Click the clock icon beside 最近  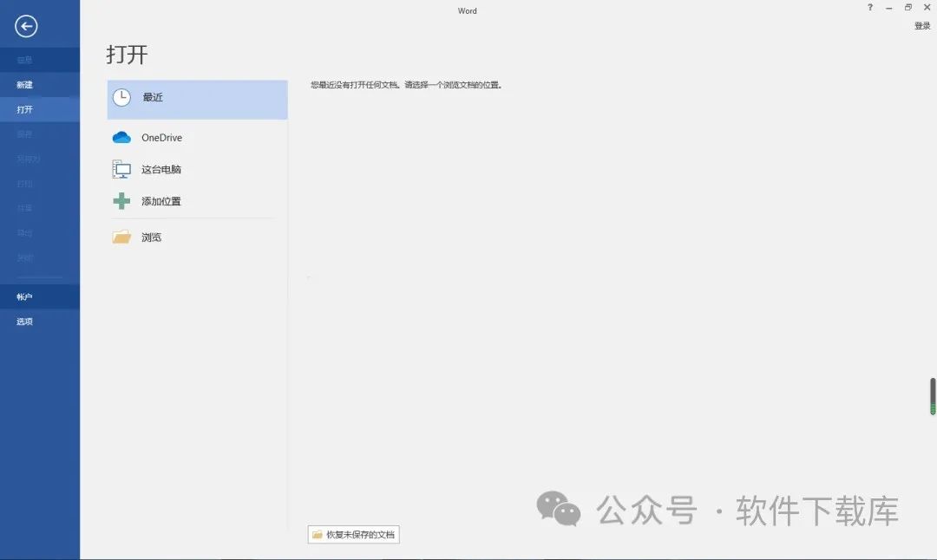coord(122,97)
